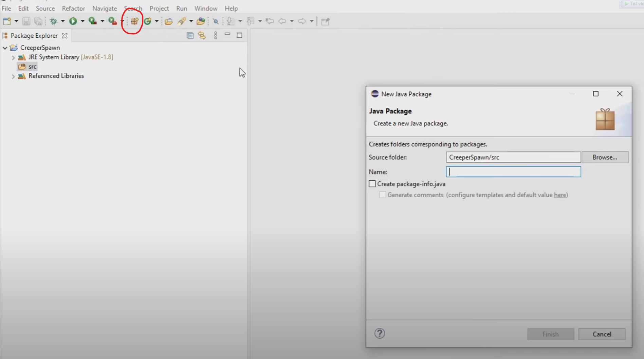Open the New Java Package wizard icon
Image resolution: width=644 pixels, height=359 pixels.
coord(134,21)
